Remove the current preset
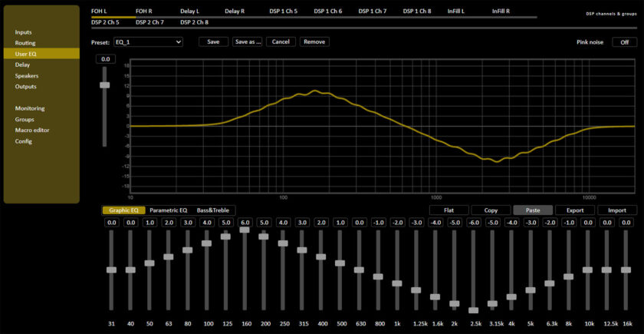The width and height of the screenshot is (644, 334). (x=314, y=42)
